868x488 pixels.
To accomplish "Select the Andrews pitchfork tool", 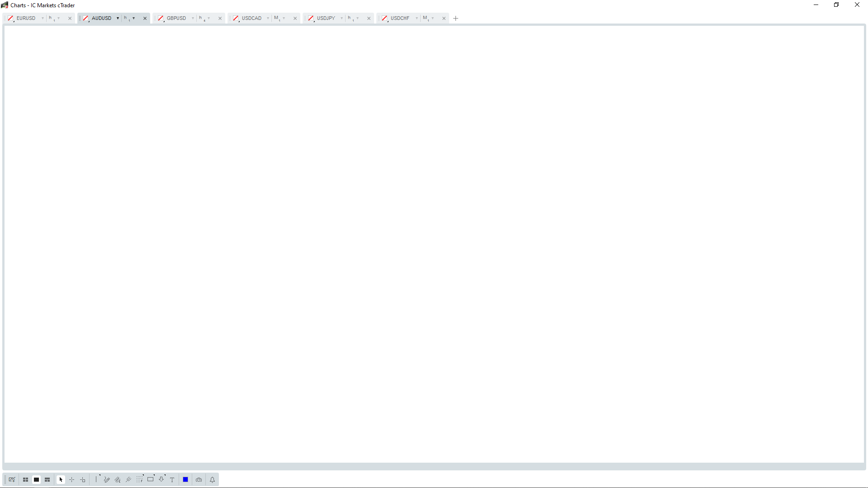I will coord(128,480).
